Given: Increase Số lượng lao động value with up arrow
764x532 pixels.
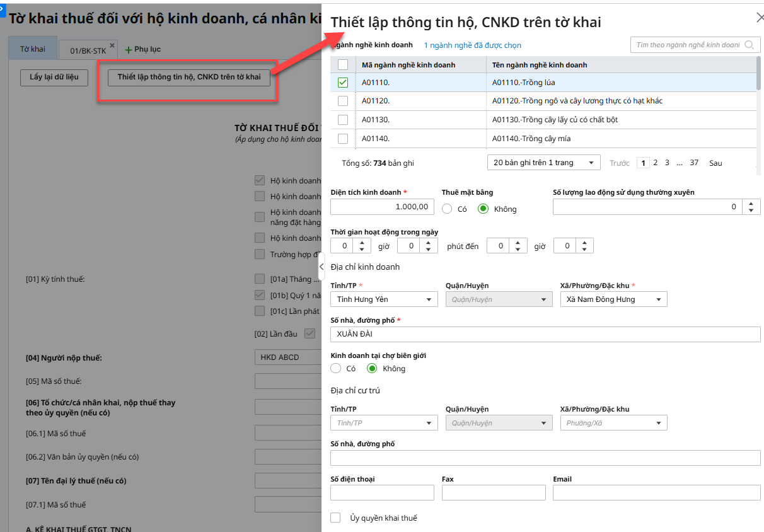Looking at the screenshot, I should 751,203.
